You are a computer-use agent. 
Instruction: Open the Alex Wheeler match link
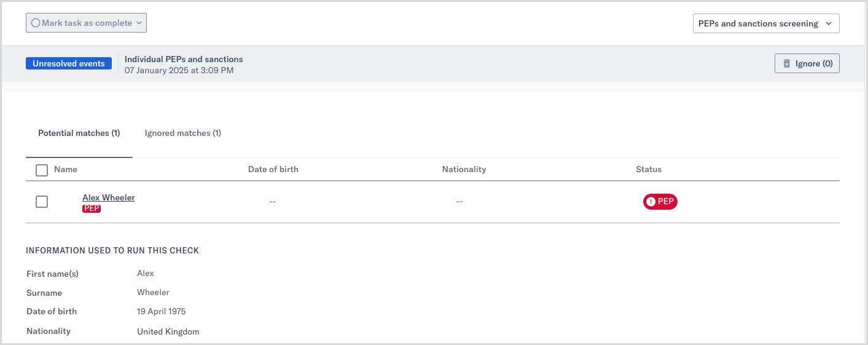109,197
